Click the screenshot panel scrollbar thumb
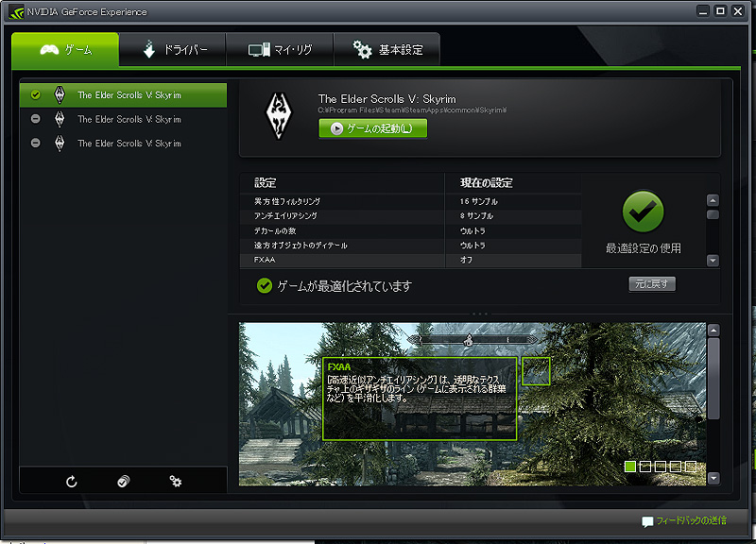The height and width of the screenshot is (544, 756). point(713,378)
